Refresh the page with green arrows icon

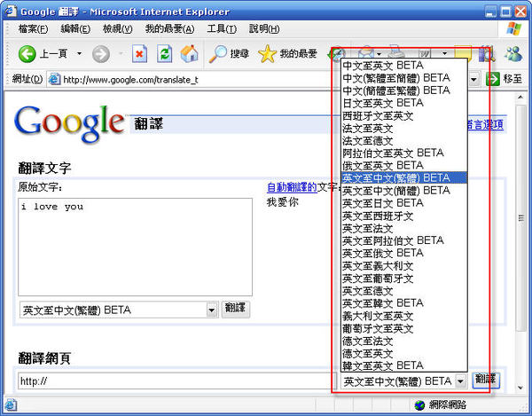[165, 53]
